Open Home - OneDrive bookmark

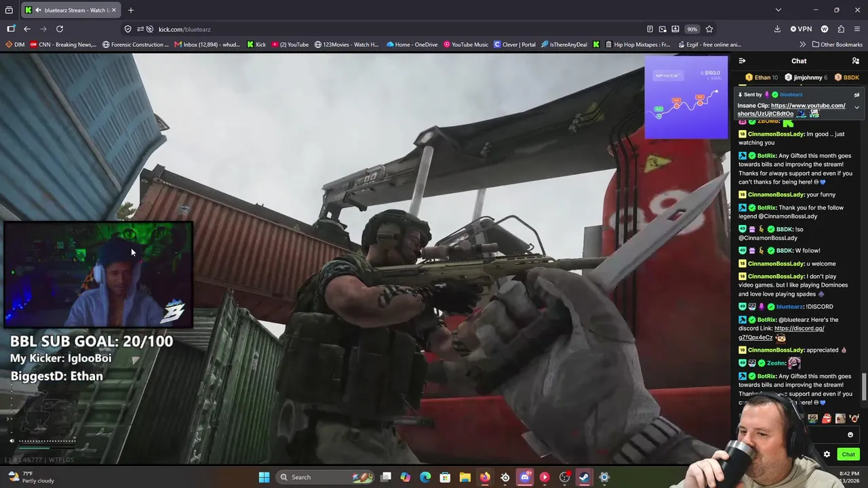[x=412, y=45]
